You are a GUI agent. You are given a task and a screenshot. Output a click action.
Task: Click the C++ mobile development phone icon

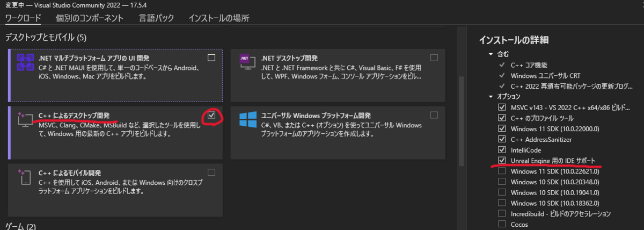tap(25, 178)
